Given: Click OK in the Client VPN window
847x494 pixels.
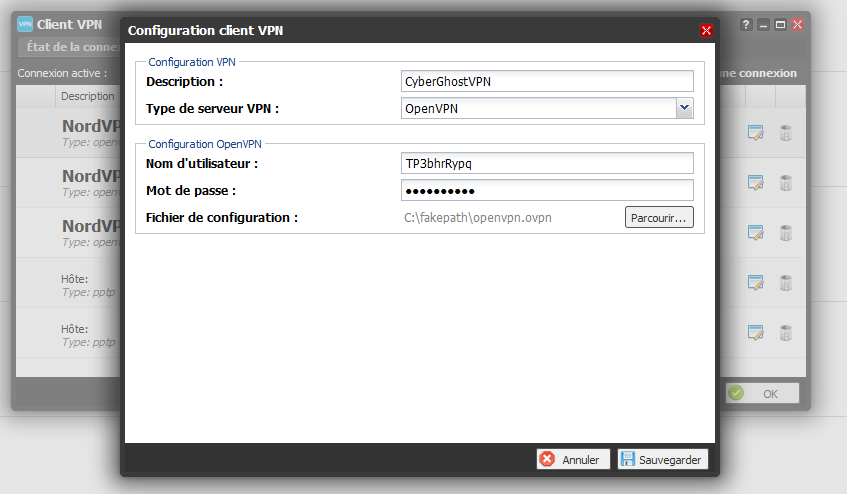Looking at the screenshot, I should point(762,394).
